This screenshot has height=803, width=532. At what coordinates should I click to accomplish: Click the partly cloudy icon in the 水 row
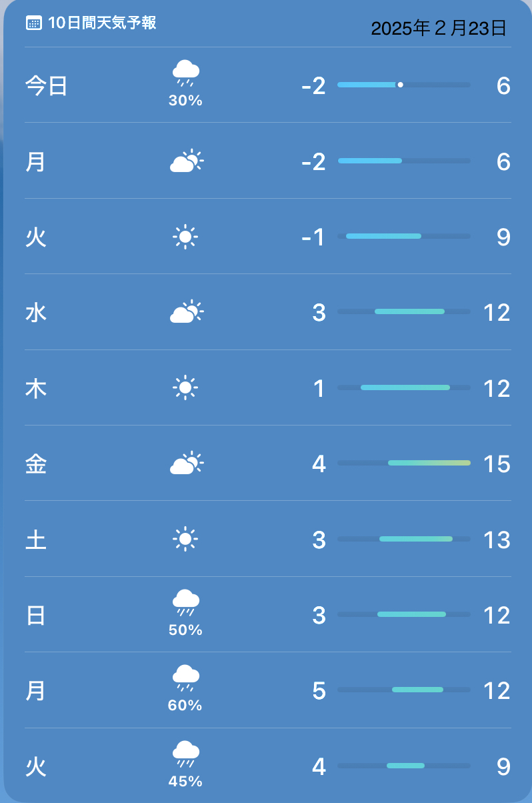[186, 311]
